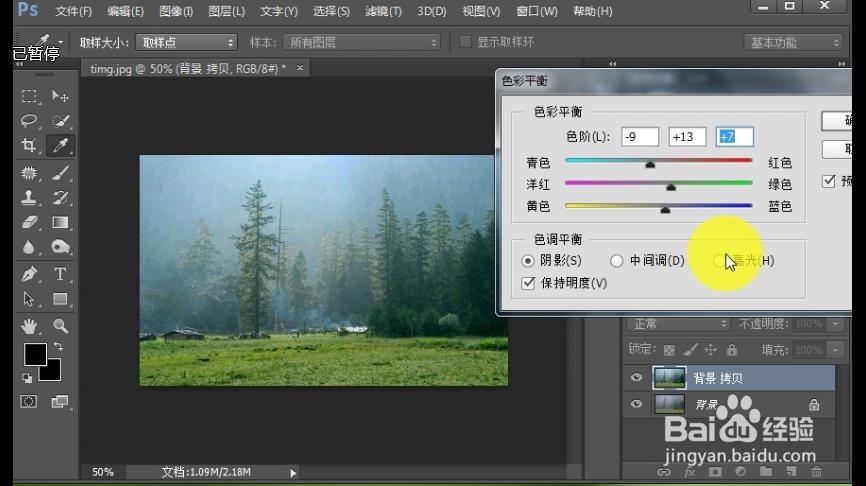
Task: Select the Hand tool
Action: click(x=29, y=326)
